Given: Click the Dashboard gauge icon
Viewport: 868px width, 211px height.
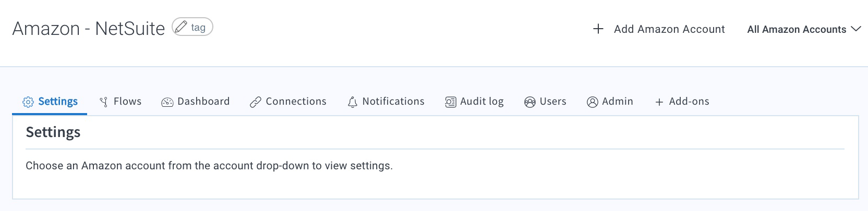Looking at the screenshot, I should pos(167,102).
